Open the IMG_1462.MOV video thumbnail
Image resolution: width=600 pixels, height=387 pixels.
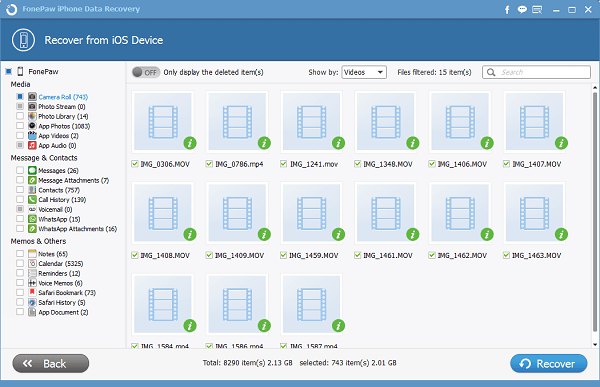click(x=460, y=213)
